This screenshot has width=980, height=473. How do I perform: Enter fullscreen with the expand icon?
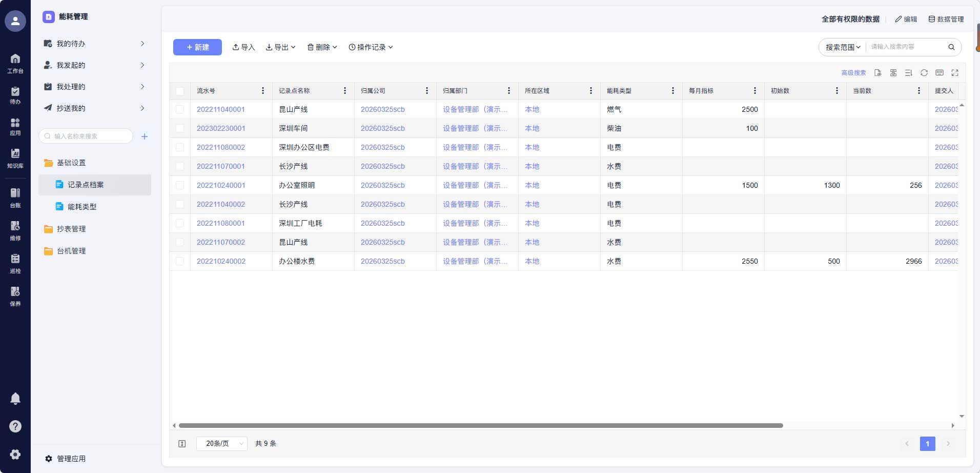[x=954, y=73]
